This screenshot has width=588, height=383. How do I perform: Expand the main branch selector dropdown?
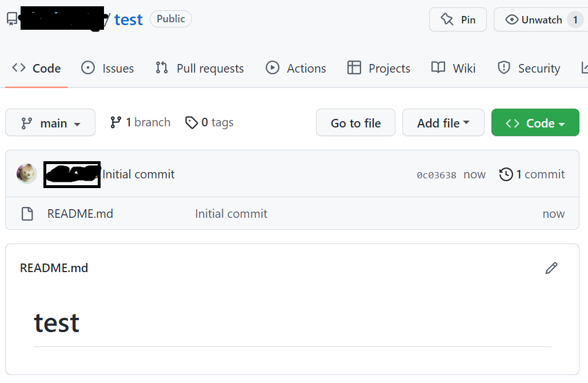pyautogui.click(x=50, y=123)
